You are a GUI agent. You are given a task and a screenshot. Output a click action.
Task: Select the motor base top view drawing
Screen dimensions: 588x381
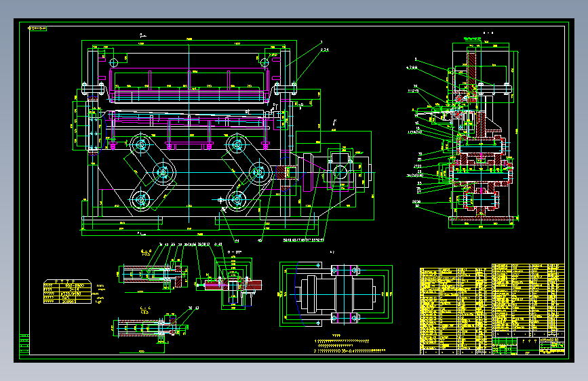(x=336, y=294)
